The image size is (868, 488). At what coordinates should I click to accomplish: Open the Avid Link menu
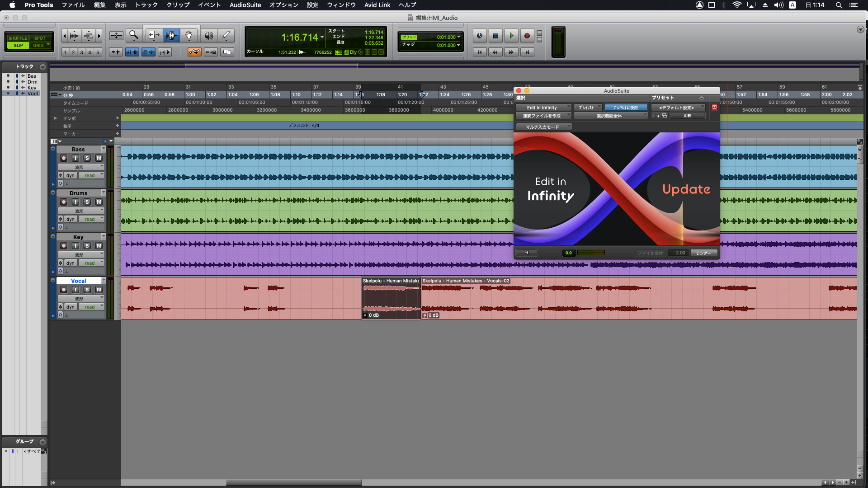click(377, 5)
